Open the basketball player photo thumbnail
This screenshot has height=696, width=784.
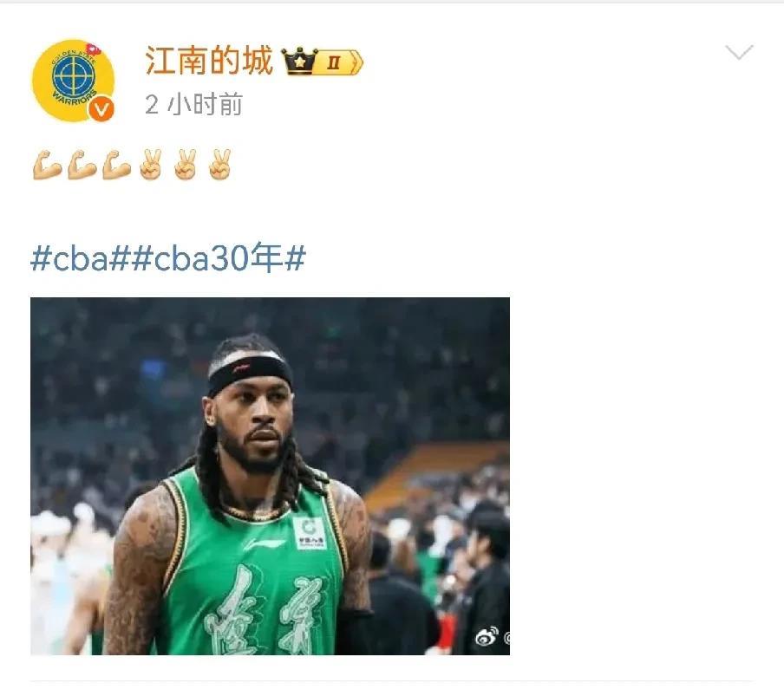coord(270,476)
